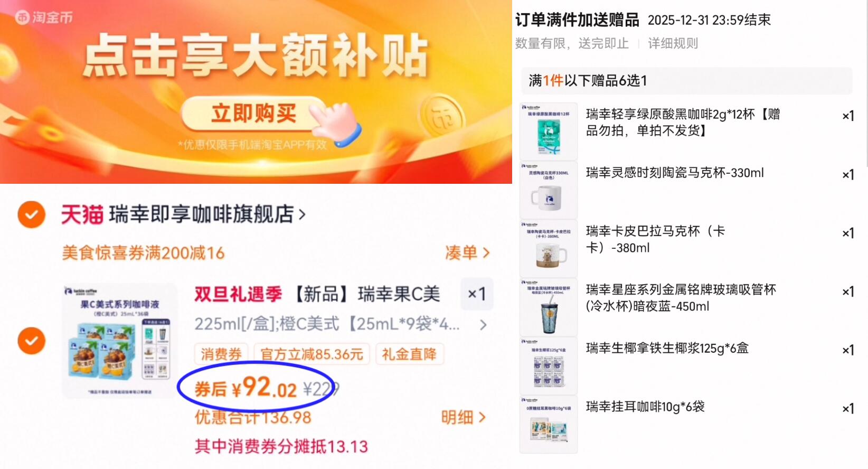868x469 pixels.
Task: Expand the product specification 225ml chevron
Action: tap(483, 325)
